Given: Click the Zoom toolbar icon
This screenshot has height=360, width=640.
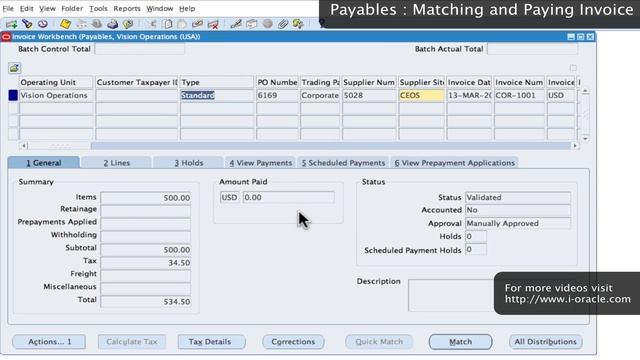Looking at the screenshot, I should click(x=251, y=24).
